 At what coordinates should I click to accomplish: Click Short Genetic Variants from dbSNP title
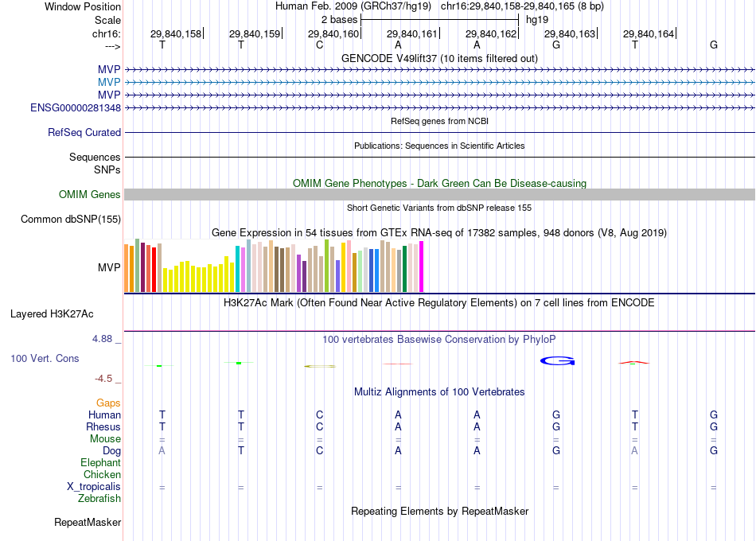point(439,208)
